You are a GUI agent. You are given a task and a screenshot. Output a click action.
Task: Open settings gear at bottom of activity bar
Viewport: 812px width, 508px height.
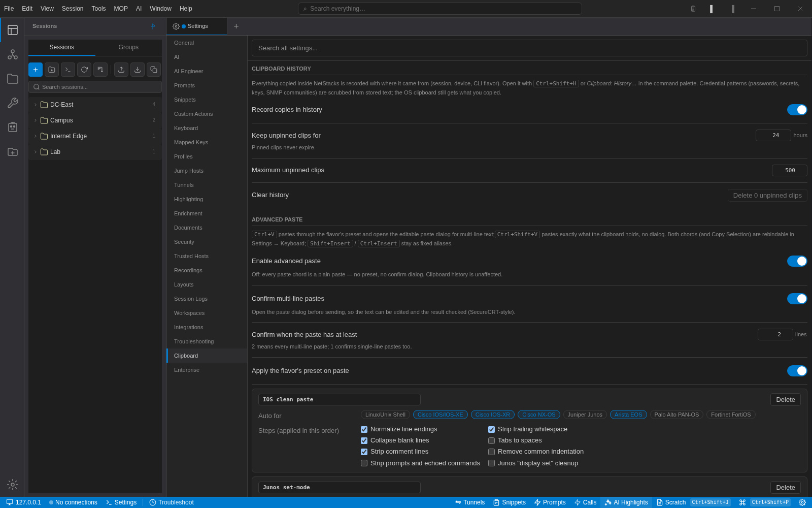(13, 485)
